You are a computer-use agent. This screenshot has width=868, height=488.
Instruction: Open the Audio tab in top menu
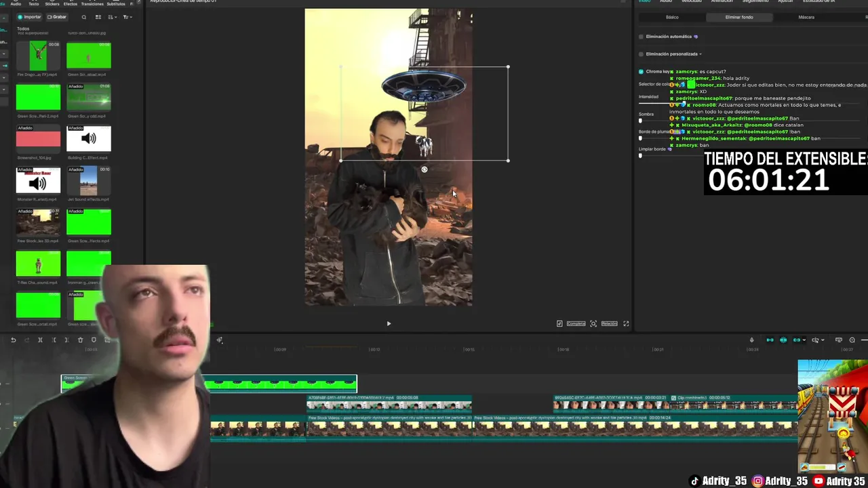16,3
